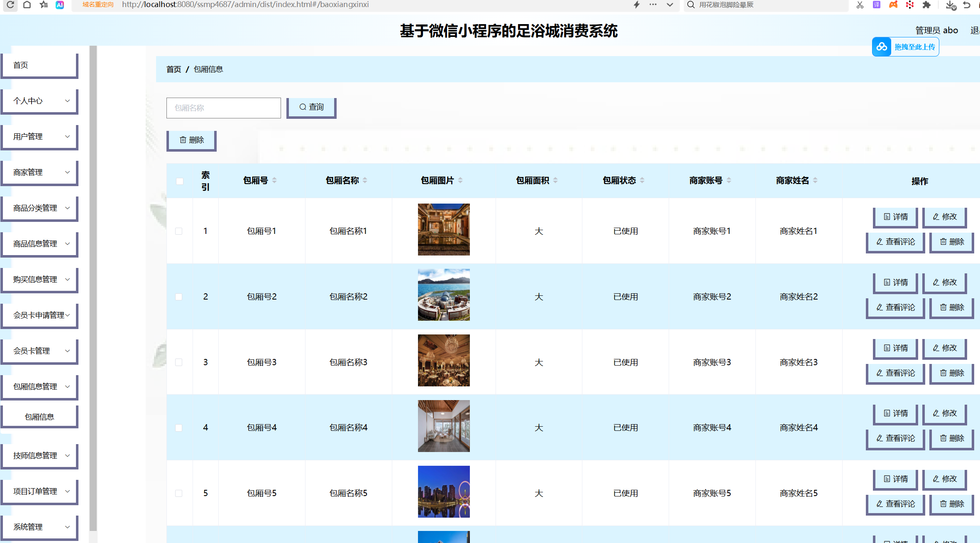
Task: Sort by 商家账号 column arrows
Action: 729,180
